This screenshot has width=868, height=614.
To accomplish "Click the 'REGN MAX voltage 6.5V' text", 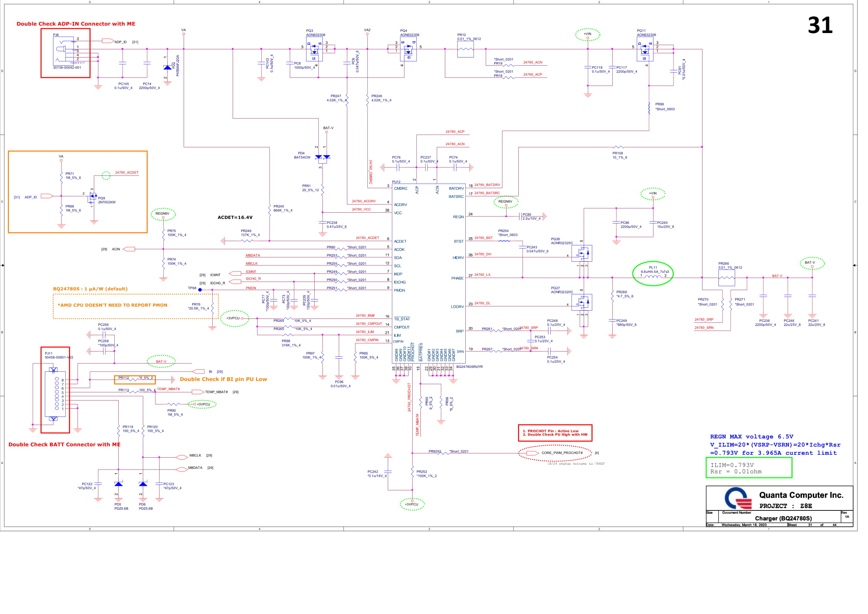I will click(x=751, y=437).
